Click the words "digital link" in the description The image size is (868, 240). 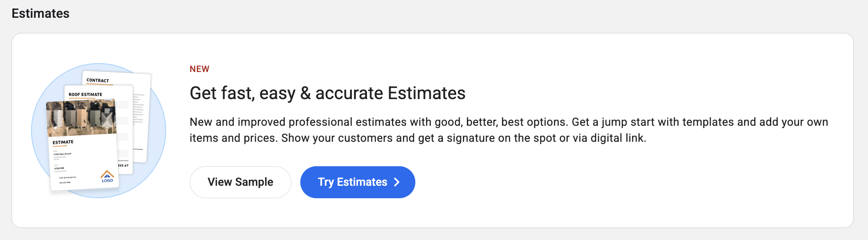click(x=617, y=138)
